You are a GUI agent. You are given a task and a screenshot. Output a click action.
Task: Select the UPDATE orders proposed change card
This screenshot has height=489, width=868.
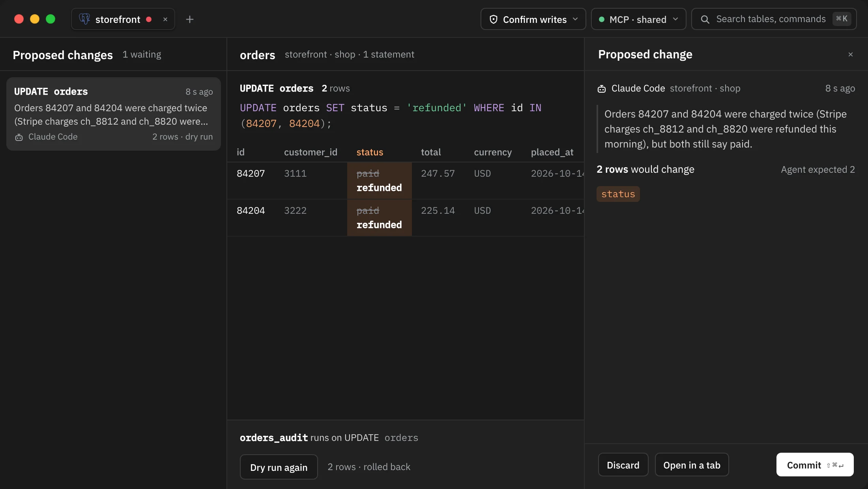(114, 114)
